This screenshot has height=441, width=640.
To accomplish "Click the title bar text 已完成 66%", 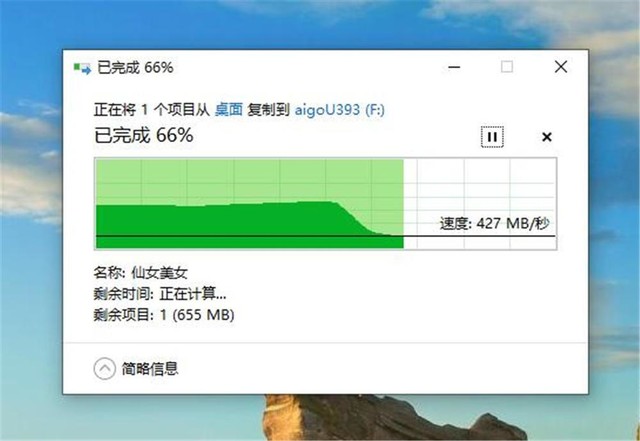I will pos(135,67).
